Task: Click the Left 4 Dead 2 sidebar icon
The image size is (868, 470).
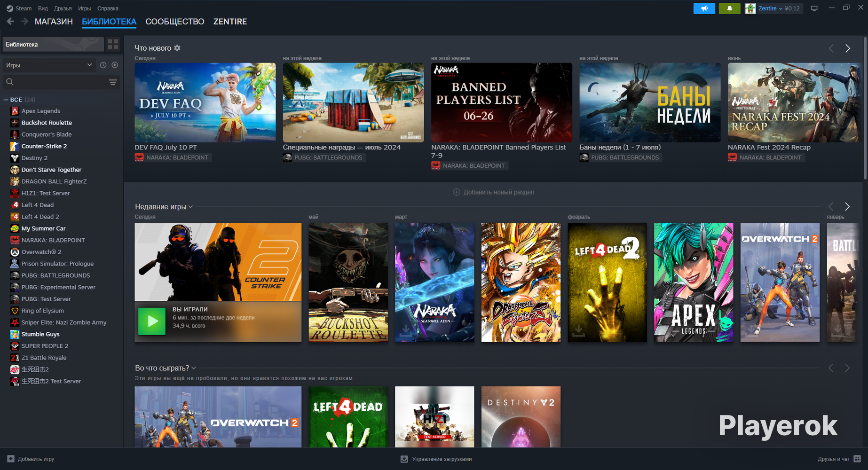Action: tap(15, 217)
